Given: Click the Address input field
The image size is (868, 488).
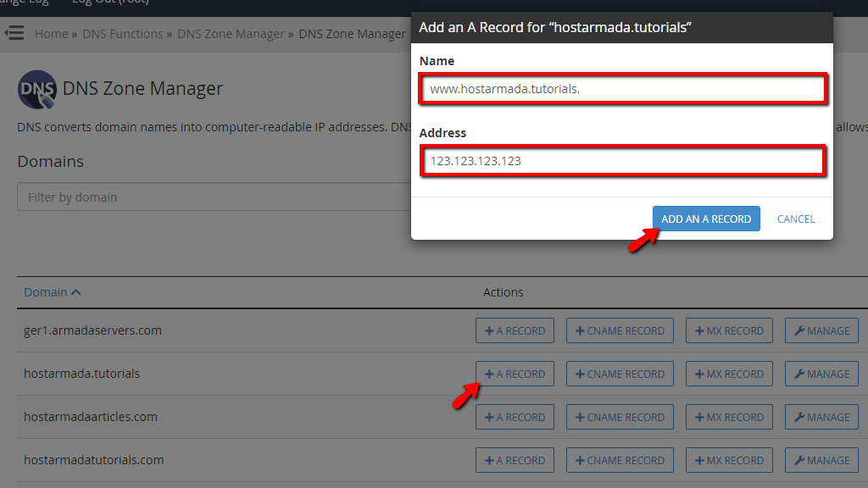Looking at the screenshot, I should 623,160.
